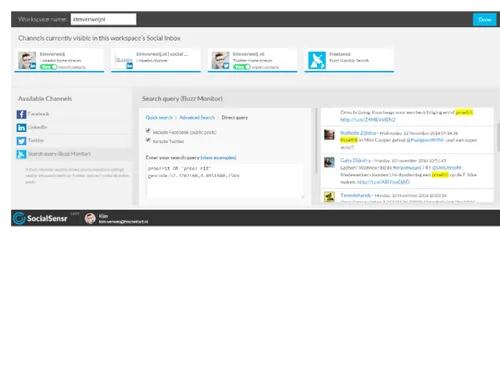Open Natholie Zijlstra's avatar
The height and width of the screenshot is (375, 500).
[329, 135]
